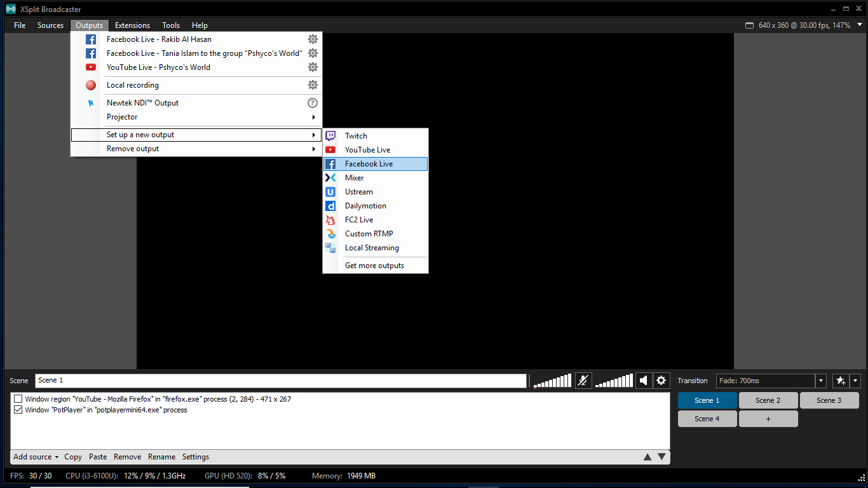Open settings gear for YouTube Live output
Image resolution: width=868 pixels, height=488 pixels.
tap(313, 67)
